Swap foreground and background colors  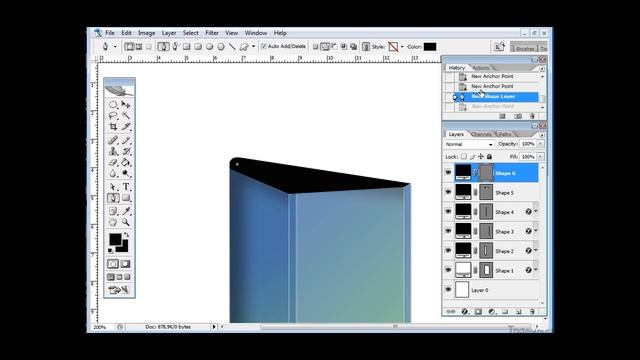coord(126,235)
